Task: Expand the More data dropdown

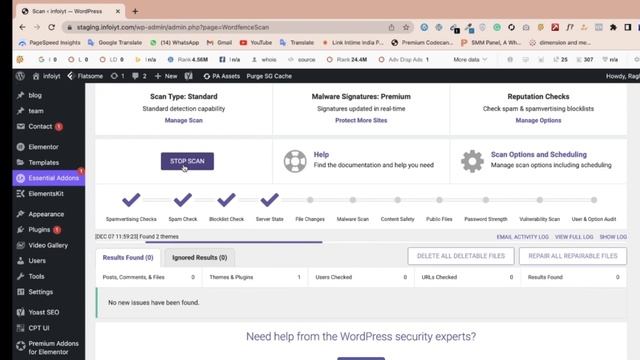Action: pos(470,60)
